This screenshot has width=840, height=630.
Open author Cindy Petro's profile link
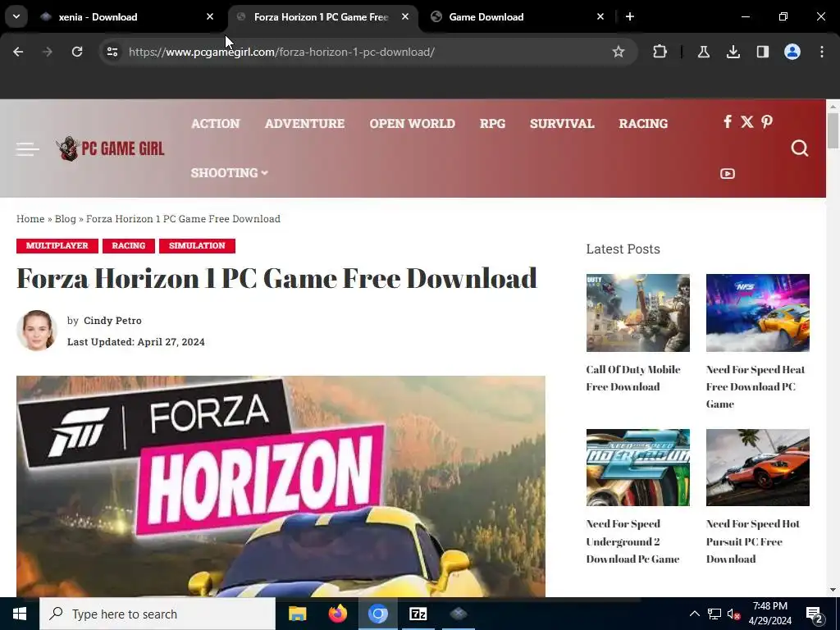[112, 321]
